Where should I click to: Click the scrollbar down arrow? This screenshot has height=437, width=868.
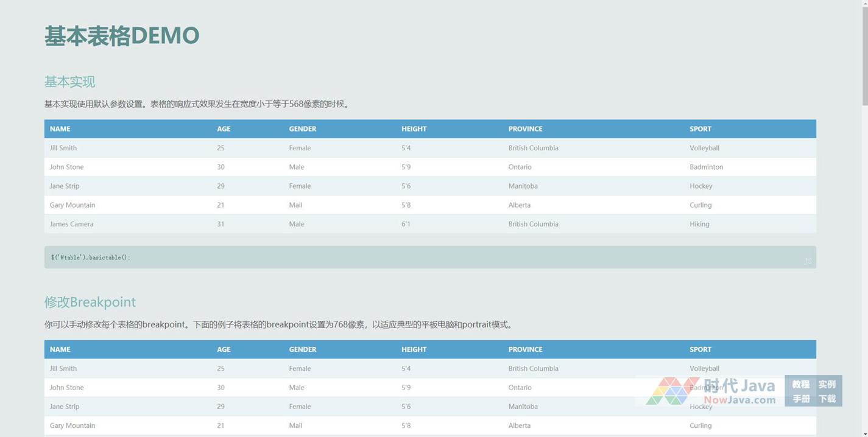coord(864,432)
